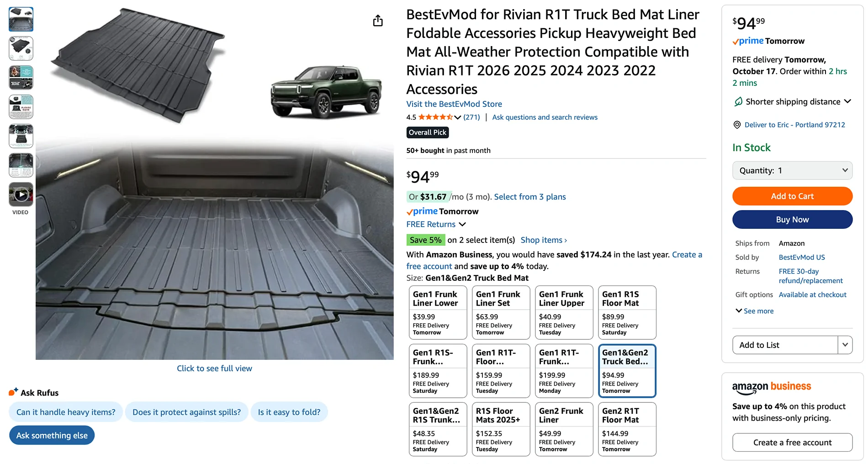This screenshot has width=868, height=464.
Task: Click the leaf icon beside Shorter shipping distance
Action: click(737, 101)
